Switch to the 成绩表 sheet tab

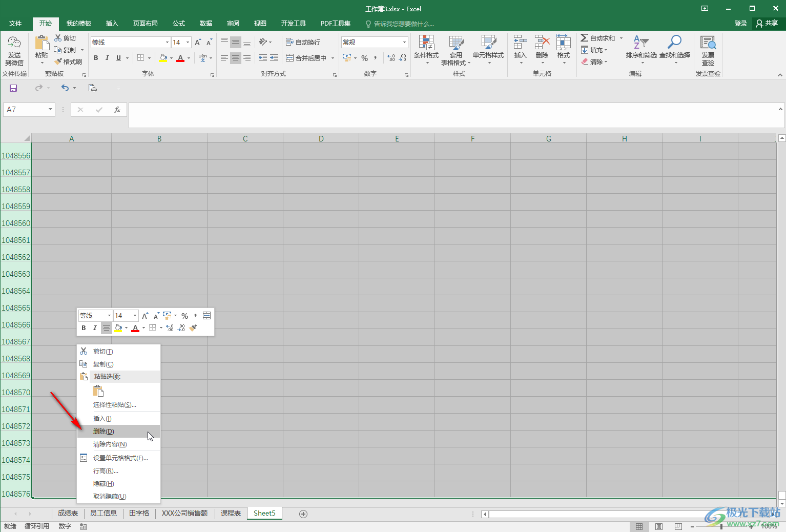pos(68,514)
